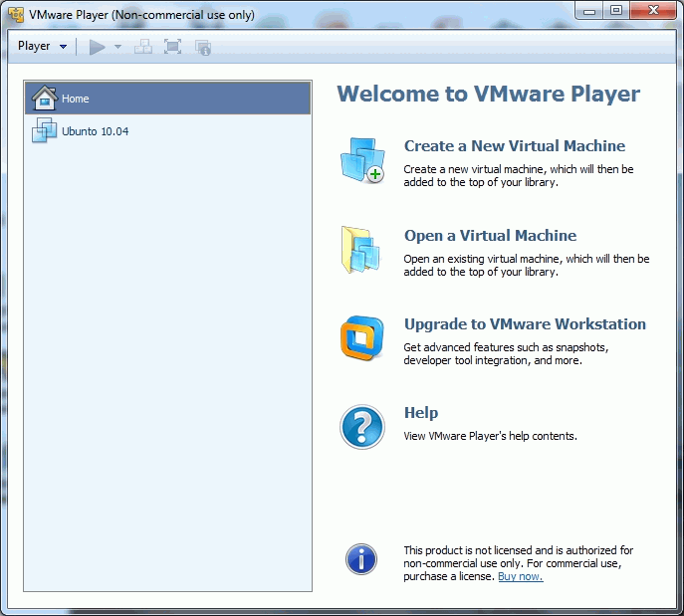Click the VMware Player title bar icon

[x=16, y=14]
